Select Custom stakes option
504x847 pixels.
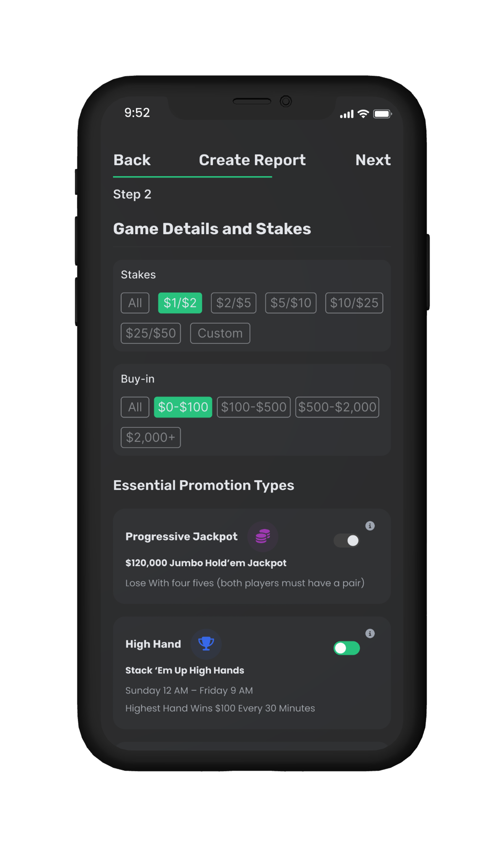(220, 333)
